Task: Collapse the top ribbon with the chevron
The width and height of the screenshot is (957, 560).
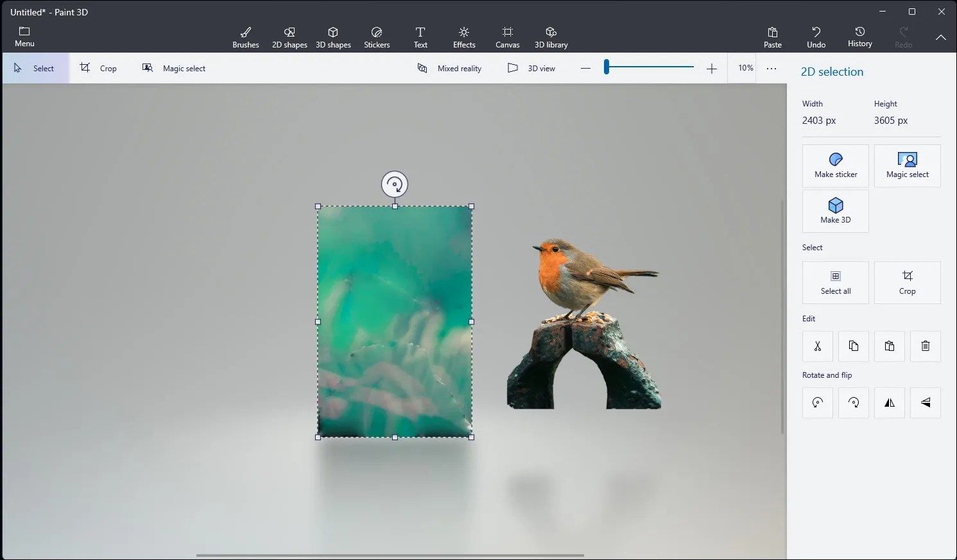Action: click(940, 38)
